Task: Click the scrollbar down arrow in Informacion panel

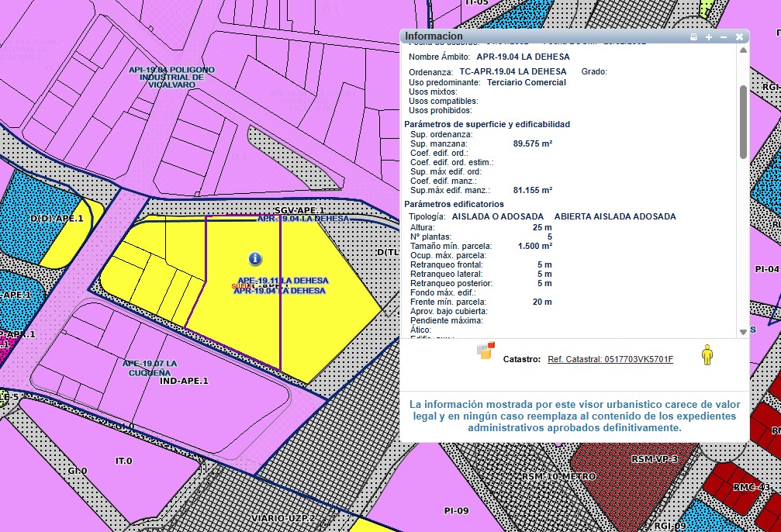Action: (743, 332)
